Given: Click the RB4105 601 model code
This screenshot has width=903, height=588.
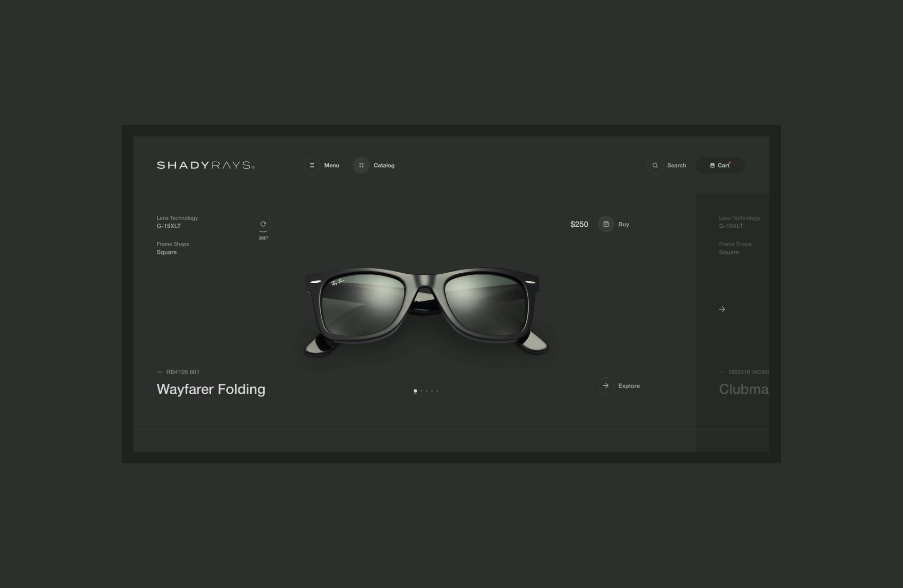Looking at the screenshot, I should (x=182, y=372).
